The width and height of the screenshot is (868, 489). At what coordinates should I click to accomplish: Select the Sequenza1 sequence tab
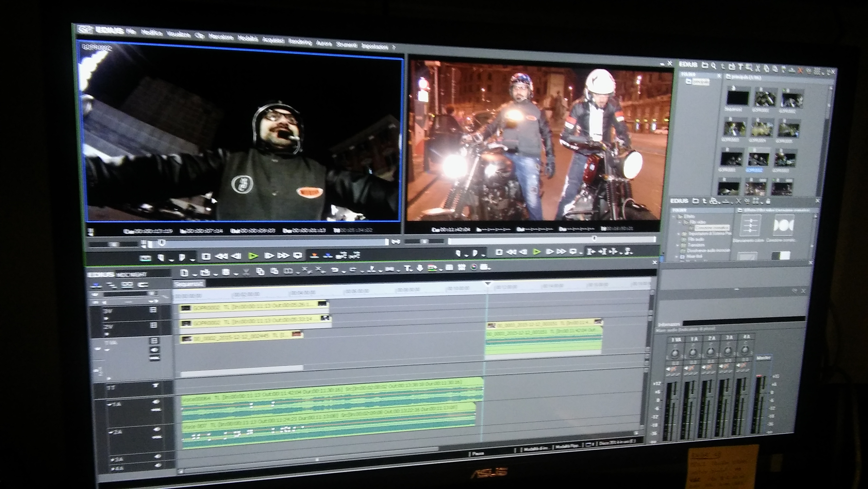click(189, 284)
